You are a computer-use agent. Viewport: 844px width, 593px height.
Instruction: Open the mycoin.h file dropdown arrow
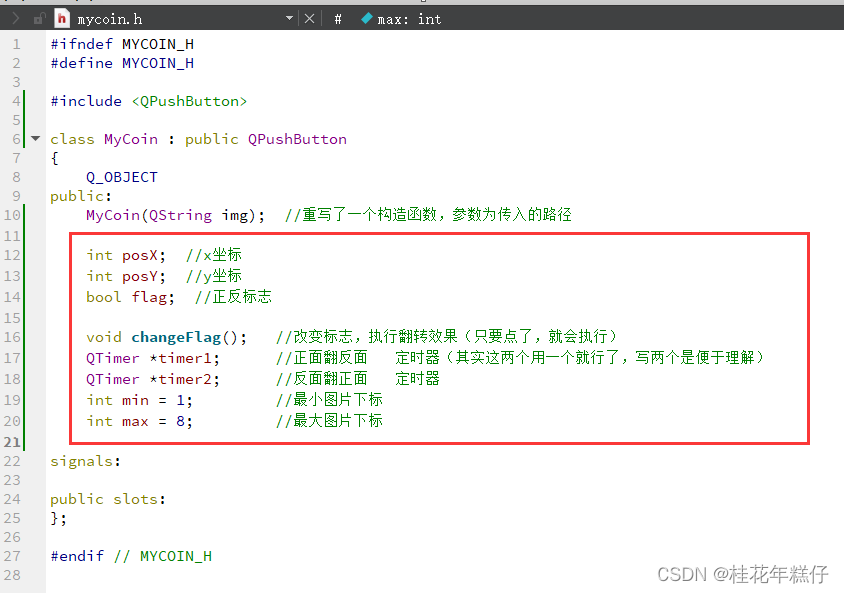[289, 18]
